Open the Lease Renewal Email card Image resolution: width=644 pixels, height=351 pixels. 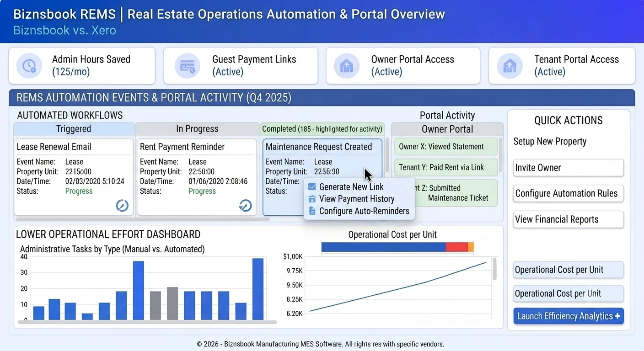pyautogui.click(x=74, y=177)
